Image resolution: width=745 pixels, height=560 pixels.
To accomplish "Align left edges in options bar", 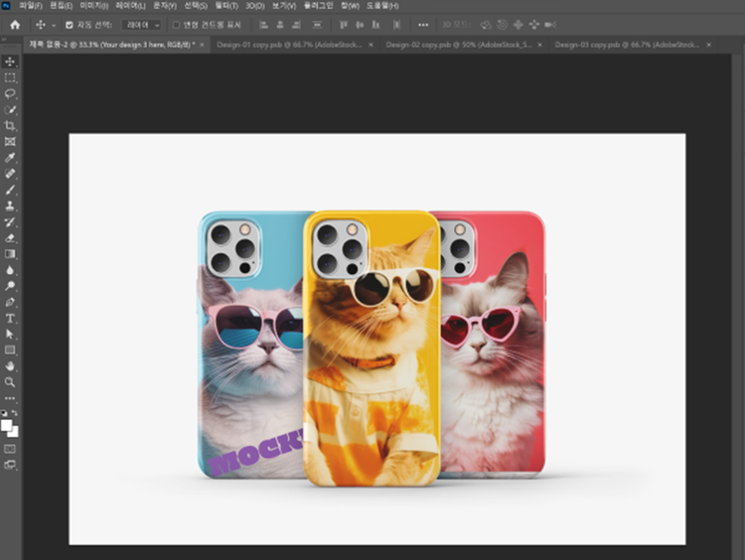I will 264,25.
